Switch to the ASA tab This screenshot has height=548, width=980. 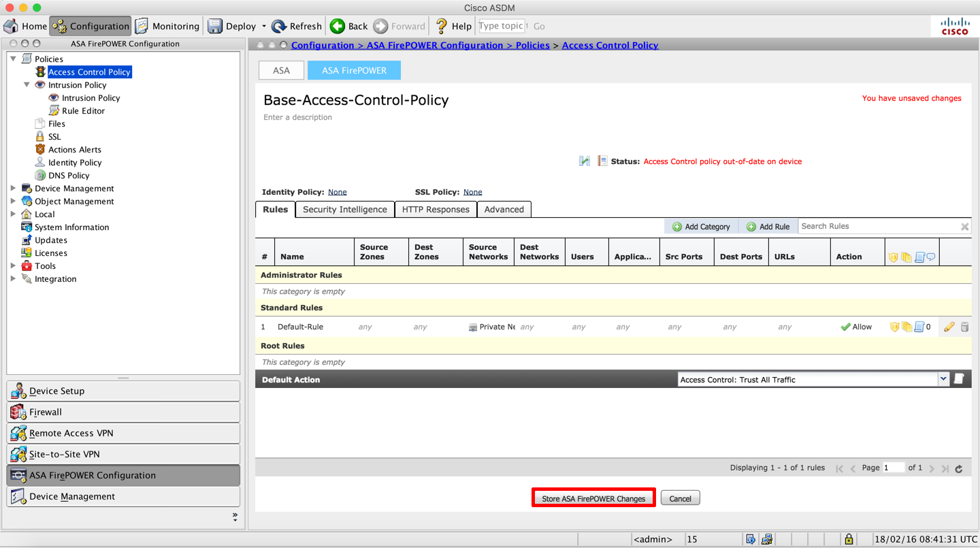pyautogui.click(x=281, y=70)
